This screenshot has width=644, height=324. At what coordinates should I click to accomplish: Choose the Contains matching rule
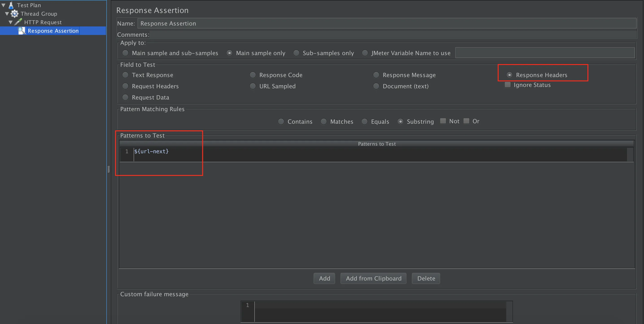point(281,122)
